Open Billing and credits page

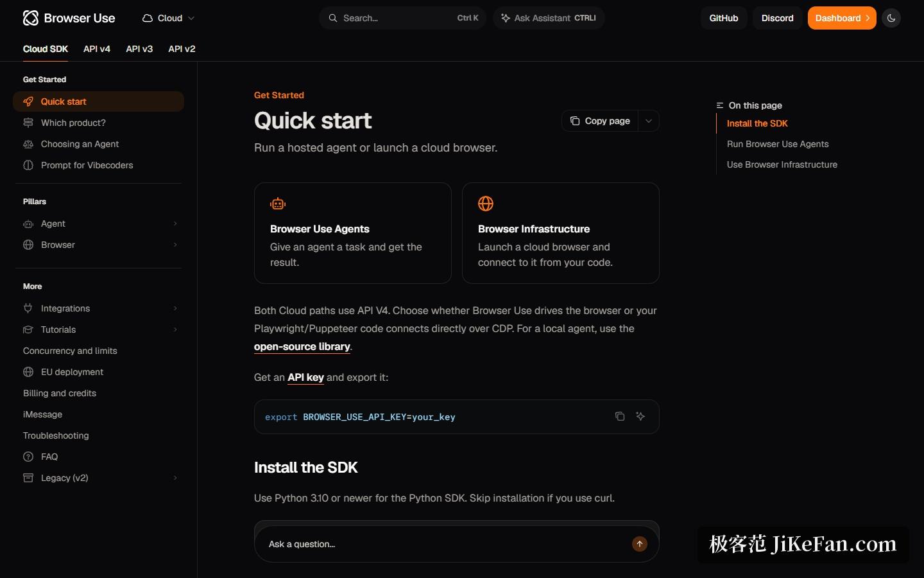(x=60, y=393)
